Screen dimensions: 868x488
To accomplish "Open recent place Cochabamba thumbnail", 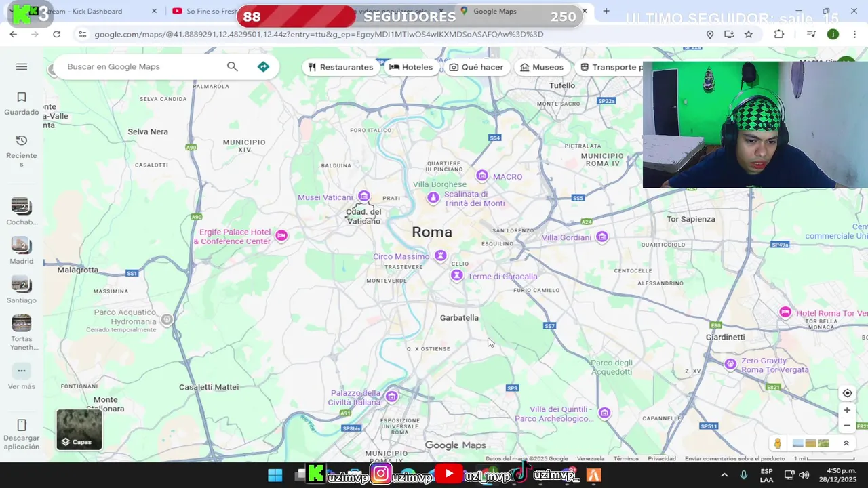I will click(x=22, y=205).
